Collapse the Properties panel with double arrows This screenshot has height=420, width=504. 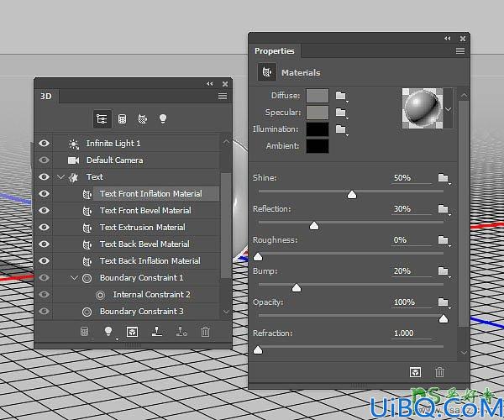(448, 39)
